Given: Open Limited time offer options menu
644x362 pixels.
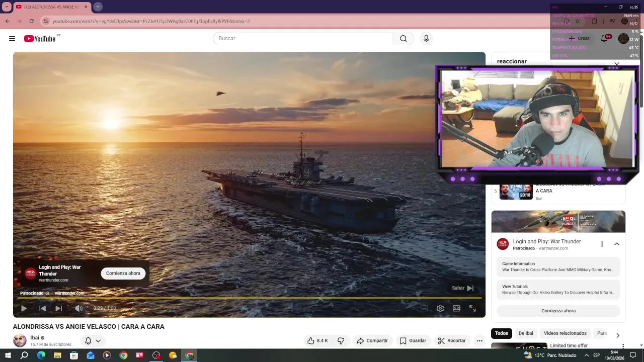Looking at the screenshot, I should tap(623, 346).
